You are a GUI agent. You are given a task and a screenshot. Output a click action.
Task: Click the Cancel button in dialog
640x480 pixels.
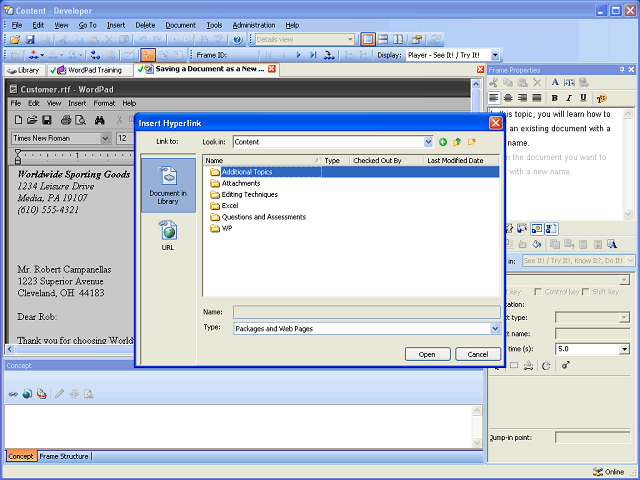478,354
